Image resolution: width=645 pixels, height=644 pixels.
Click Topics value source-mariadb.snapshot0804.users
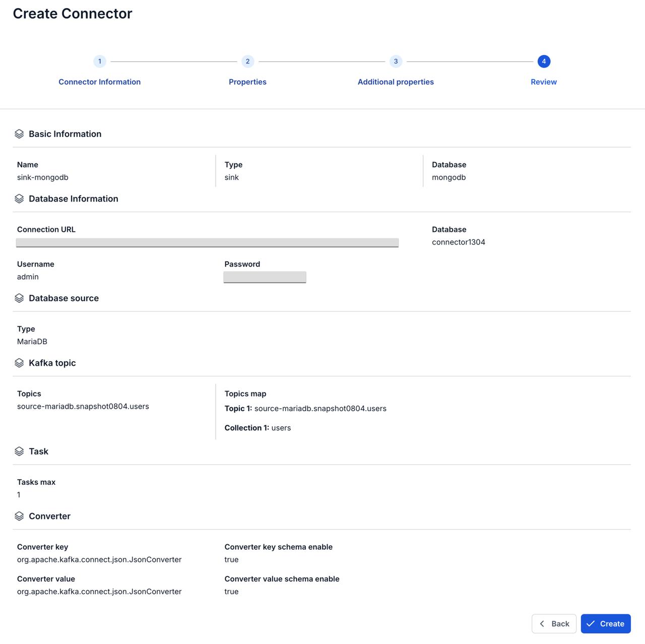click(x=83, y=406)
